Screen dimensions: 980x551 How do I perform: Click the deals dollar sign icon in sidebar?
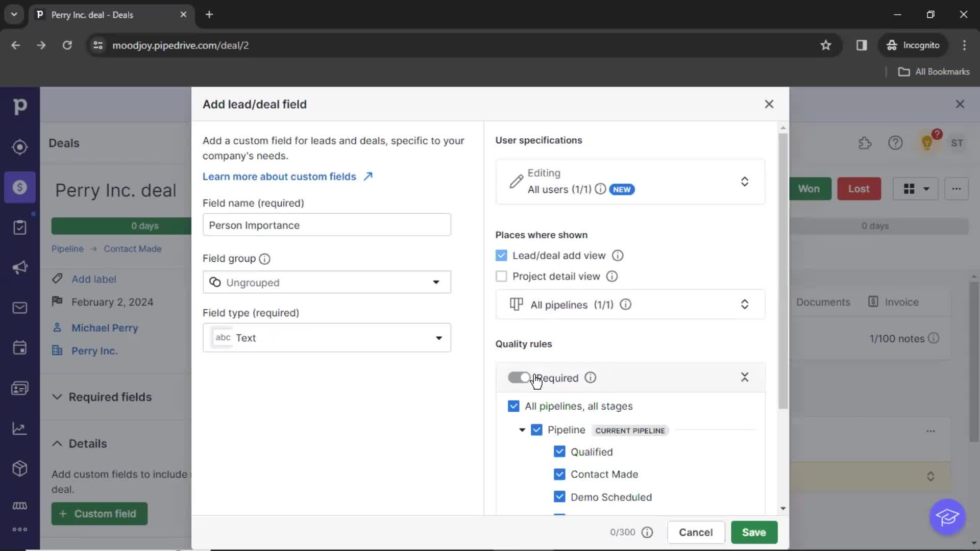[19, 187]
